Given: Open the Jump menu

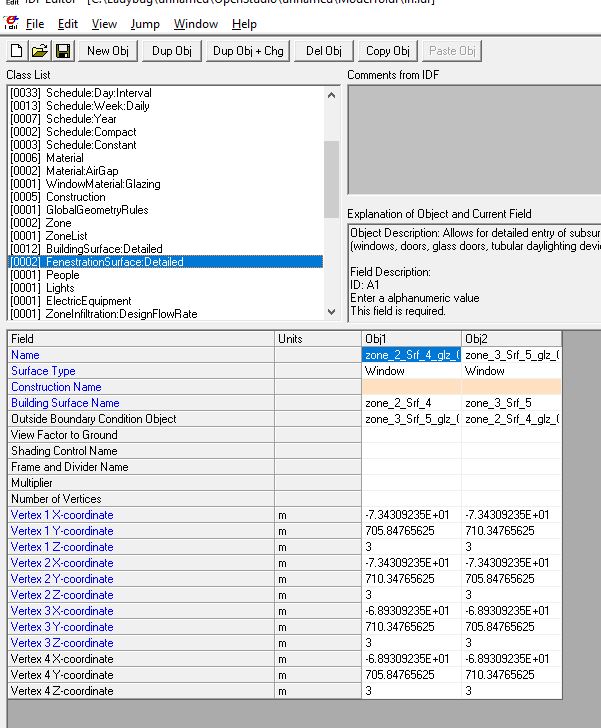Looking at the screenshot, I should pyautogui.click(x=145, y=24).
